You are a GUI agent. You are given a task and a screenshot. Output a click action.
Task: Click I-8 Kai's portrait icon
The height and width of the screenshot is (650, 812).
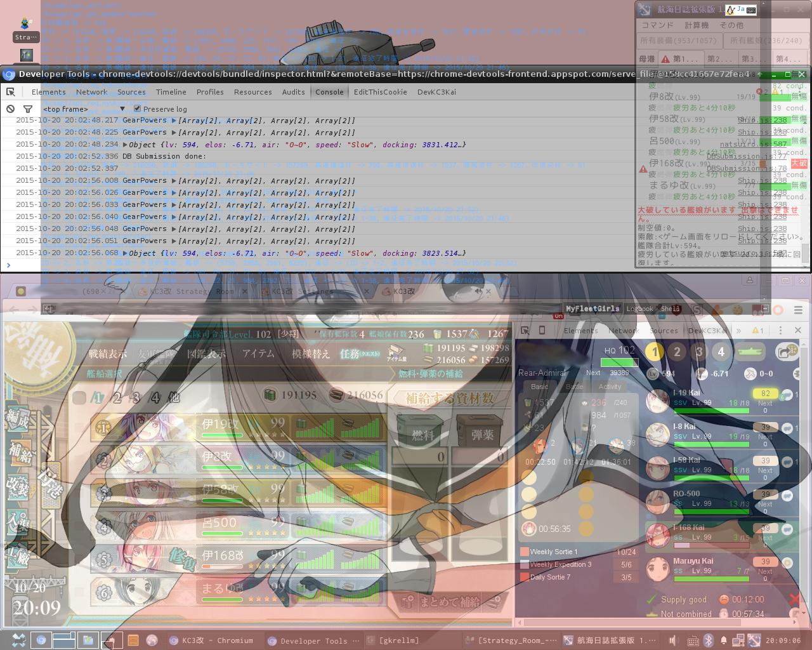pos(658,434)
